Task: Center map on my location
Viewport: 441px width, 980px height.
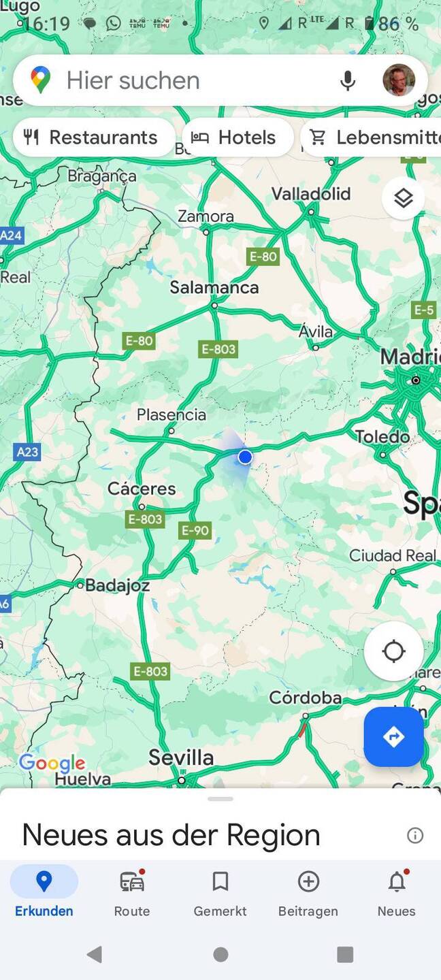Action: 393,651
